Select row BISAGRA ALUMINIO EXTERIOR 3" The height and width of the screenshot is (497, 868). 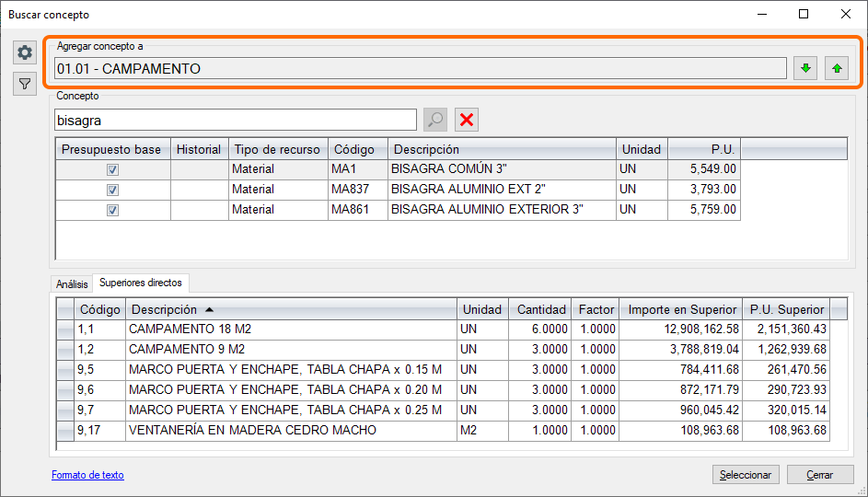(x=398, y=210)
